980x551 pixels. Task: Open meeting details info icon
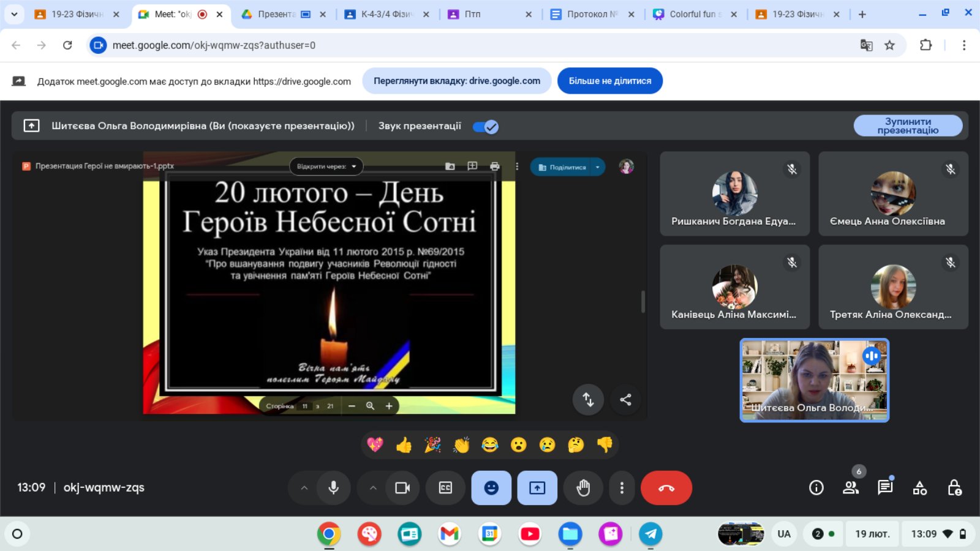816,488
